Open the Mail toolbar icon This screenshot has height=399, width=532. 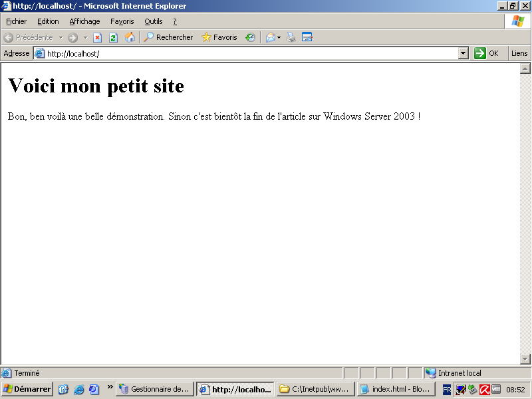[269, 37]
